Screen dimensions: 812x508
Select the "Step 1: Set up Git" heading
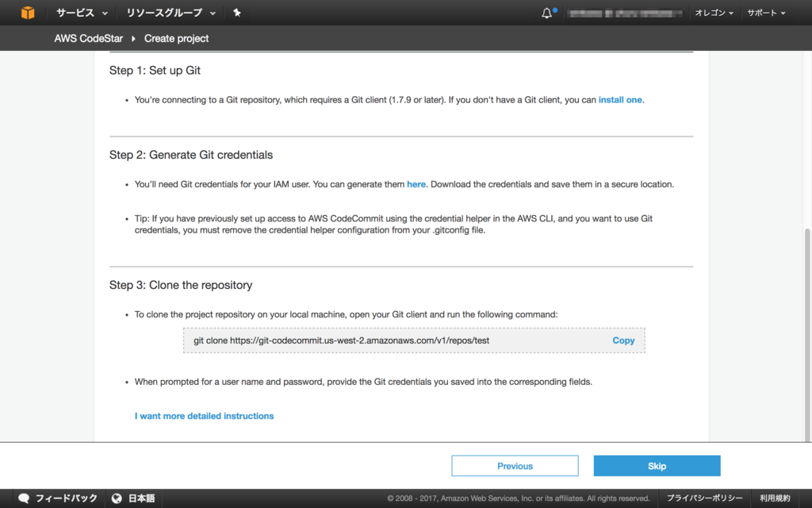[155, 71]
